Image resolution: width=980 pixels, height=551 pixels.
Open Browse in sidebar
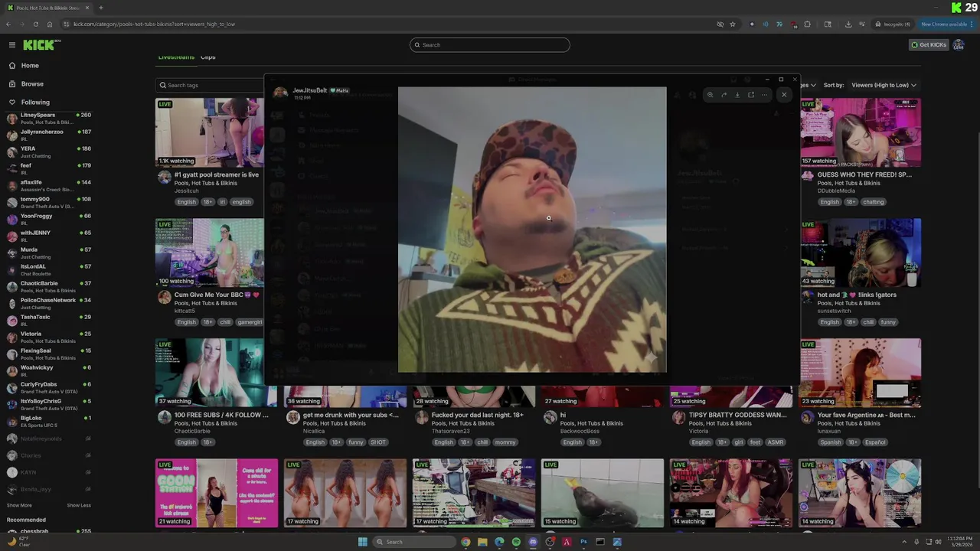click(x=32, y=84)
